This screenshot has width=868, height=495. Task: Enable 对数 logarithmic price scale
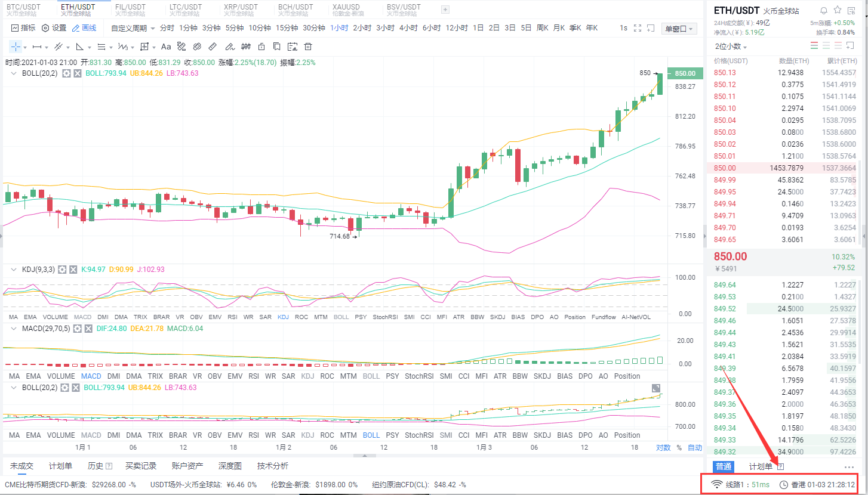pyautogui.click(x=663, y=447)
